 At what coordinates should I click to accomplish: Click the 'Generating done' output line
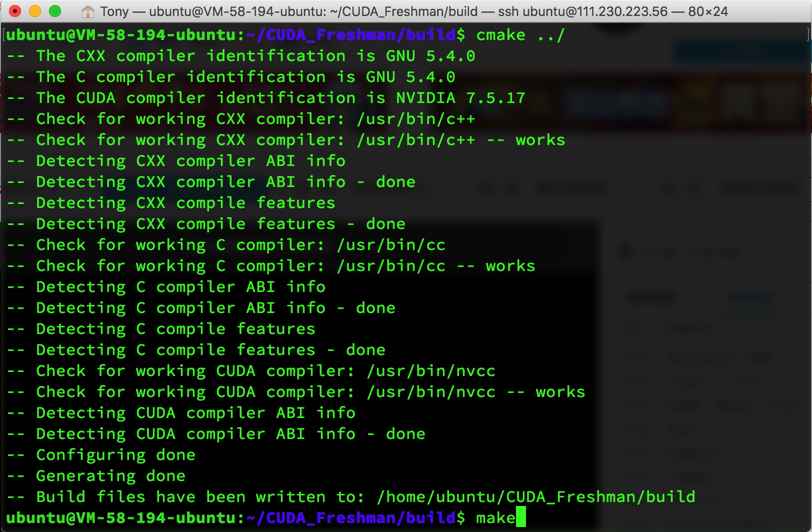tap(110, 476)
